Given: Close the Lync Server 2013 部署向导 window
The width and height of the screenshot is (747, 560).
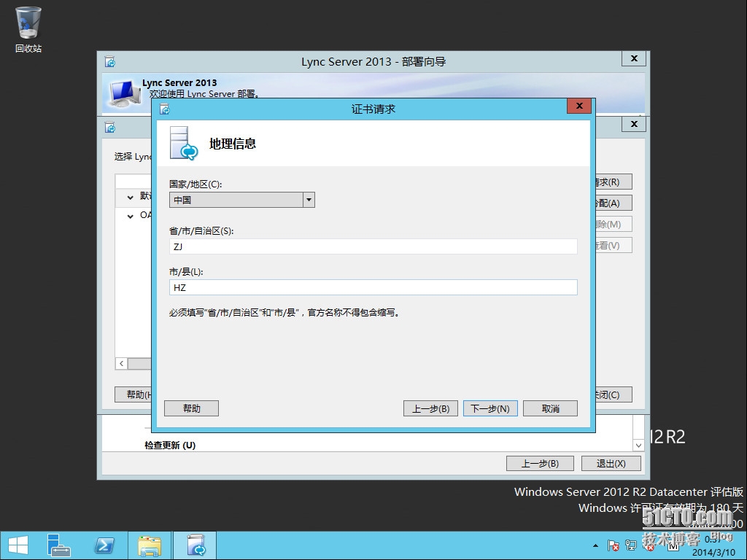Looking at the screenshot, I should [634, 58].
